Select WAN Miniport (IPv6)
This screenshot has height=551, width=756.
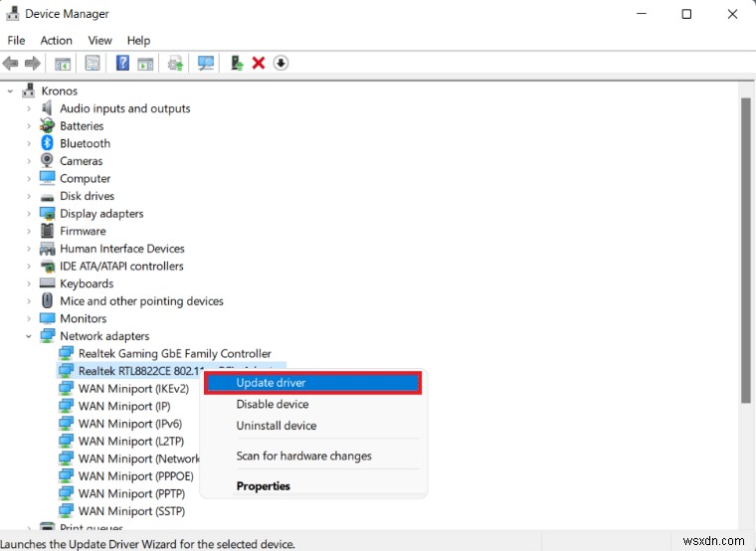[130, 424]
